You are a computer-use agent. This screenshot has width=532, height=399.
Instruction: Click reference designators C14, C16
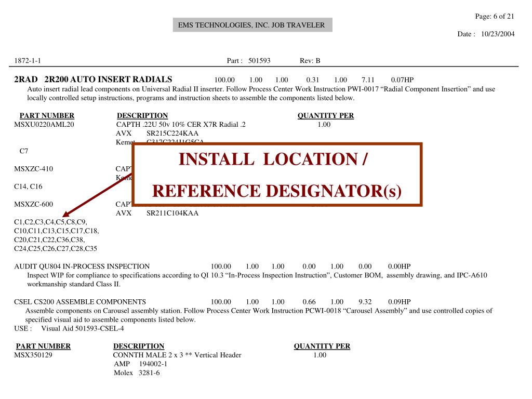click(x=28, y=187)
